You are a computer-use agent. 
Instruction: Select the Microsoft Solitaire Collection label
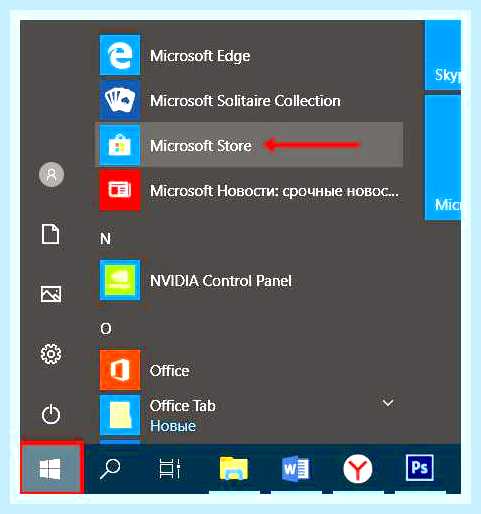click(x=245, y=101)
